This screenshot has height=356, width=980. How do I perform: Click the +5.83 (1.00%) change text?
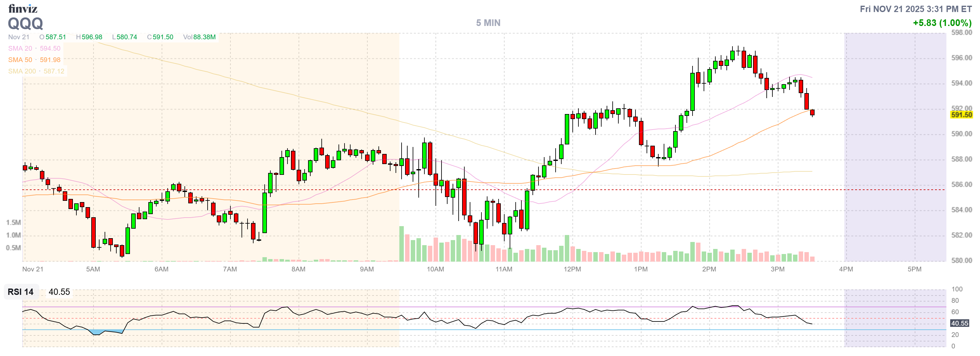coord(942,23)
